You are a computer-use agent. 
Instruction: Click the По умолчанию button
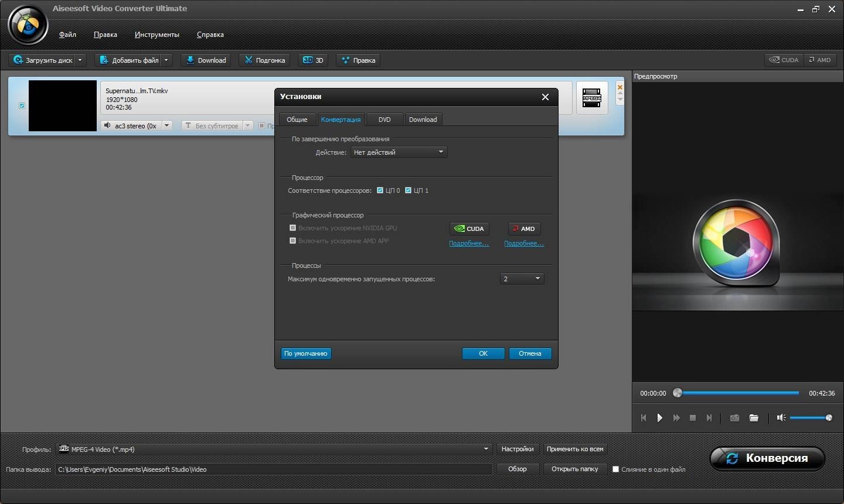pyautogui.click(x=306, y=353)
